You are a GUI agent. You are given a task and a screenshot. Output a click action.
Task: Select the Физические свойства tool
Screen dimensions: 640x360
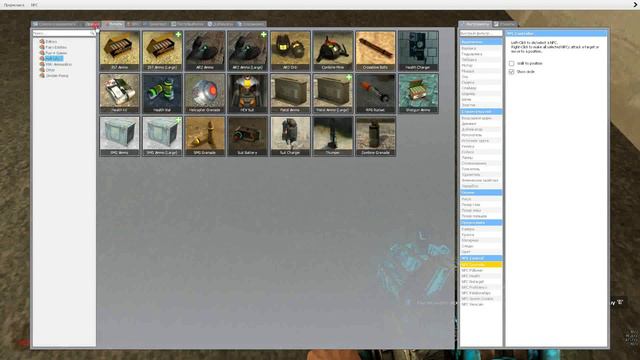pos(481,180)
